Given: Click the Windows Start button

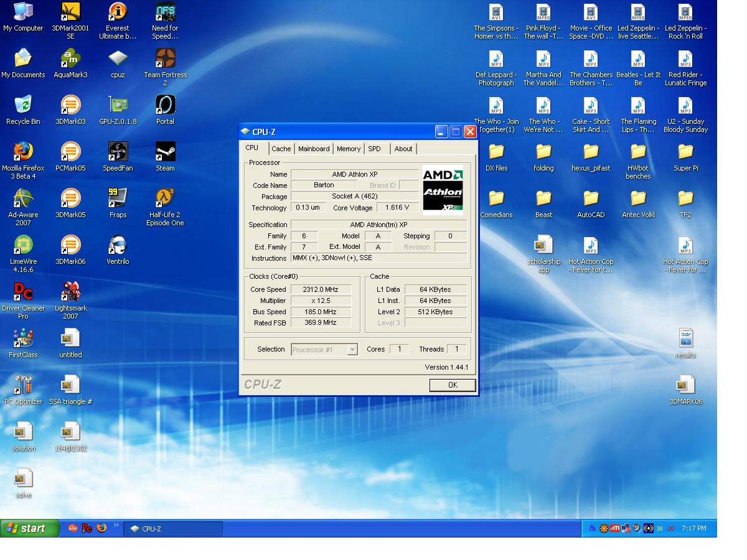Looking at the screenshot, I should 30,528.
